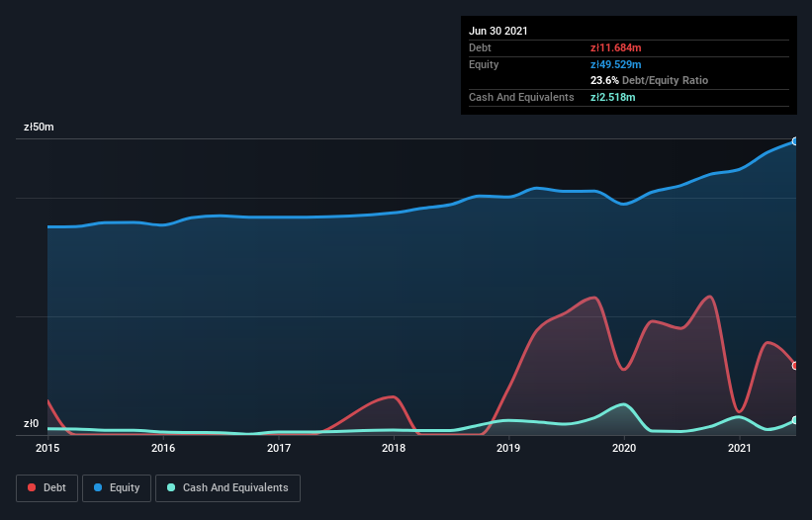Click the 23.6% Debt/Equity Ratio text
Screen dimensions: 812x520
650,80
